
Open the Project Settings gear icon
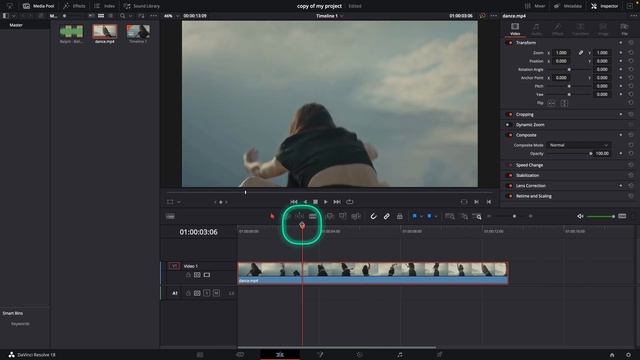[628, 355]
